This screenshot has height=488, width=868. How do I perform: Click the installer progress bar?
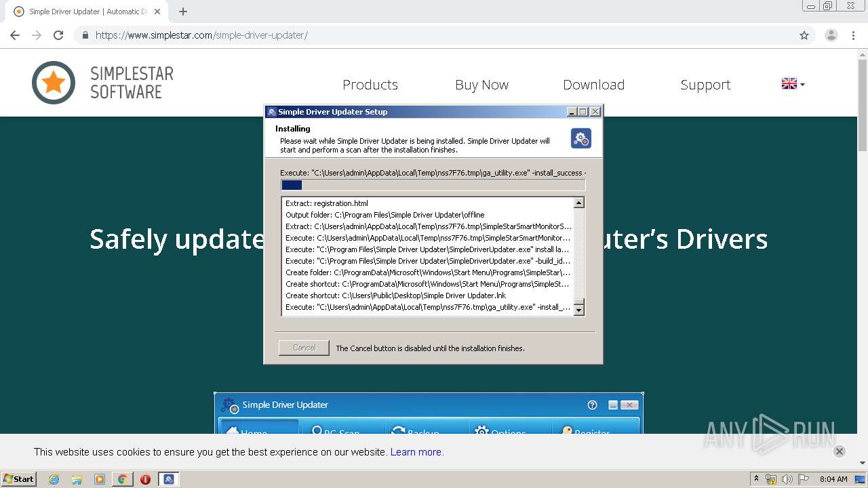coord(433,185)
